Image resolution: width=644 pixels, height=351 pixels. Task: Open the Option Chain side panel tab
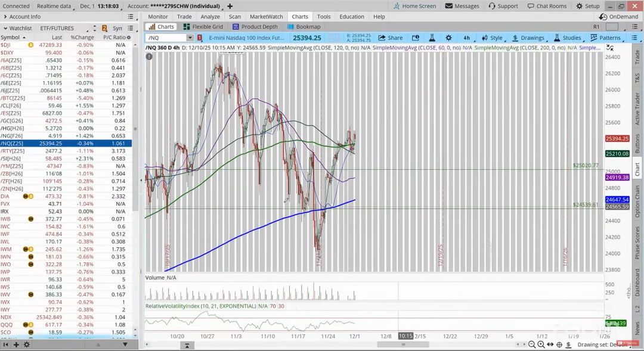(x=637, y=201)
